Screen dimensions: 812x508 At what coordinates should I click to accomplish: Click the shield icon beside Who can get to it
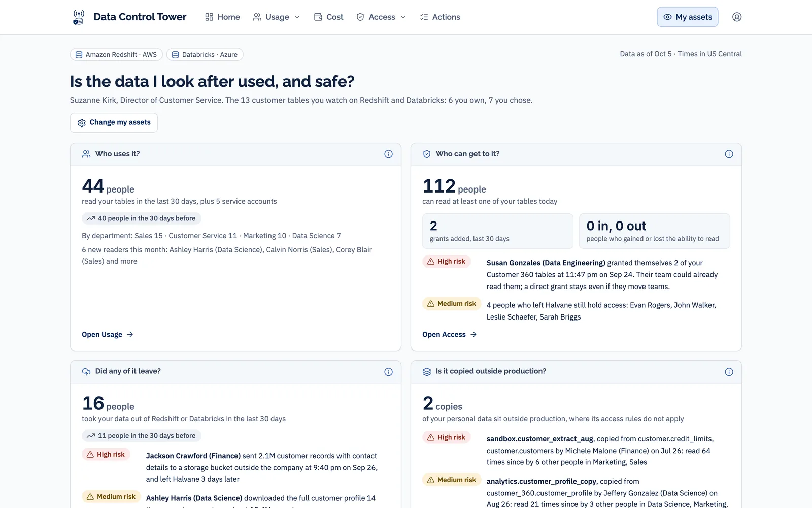[427, 154]
